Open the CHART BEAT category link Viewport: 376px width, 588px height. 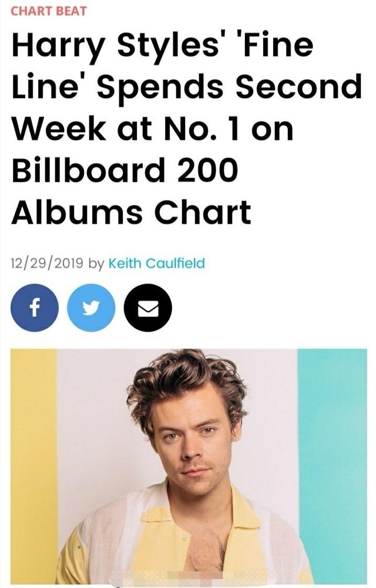click(48, 11)
